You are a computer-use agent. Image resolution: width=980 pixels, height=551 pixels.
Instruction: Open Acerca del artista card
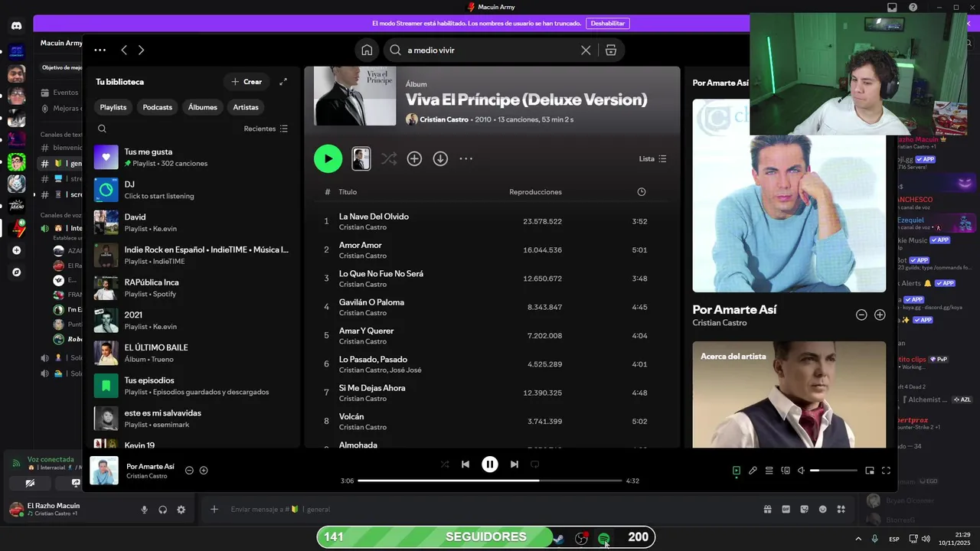point(789,394)
